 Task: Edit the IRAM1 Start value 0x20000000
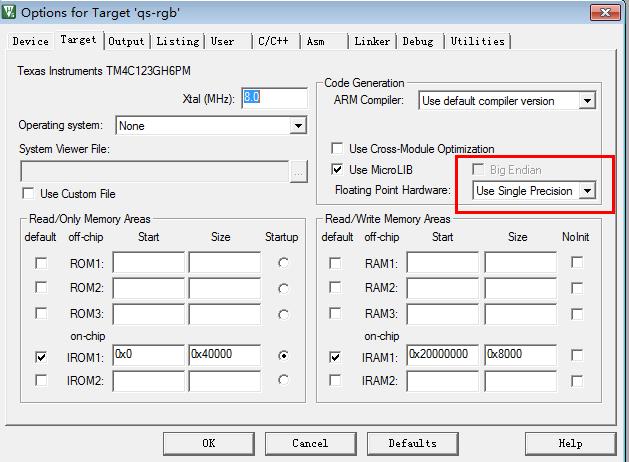[x=442, y=355]
